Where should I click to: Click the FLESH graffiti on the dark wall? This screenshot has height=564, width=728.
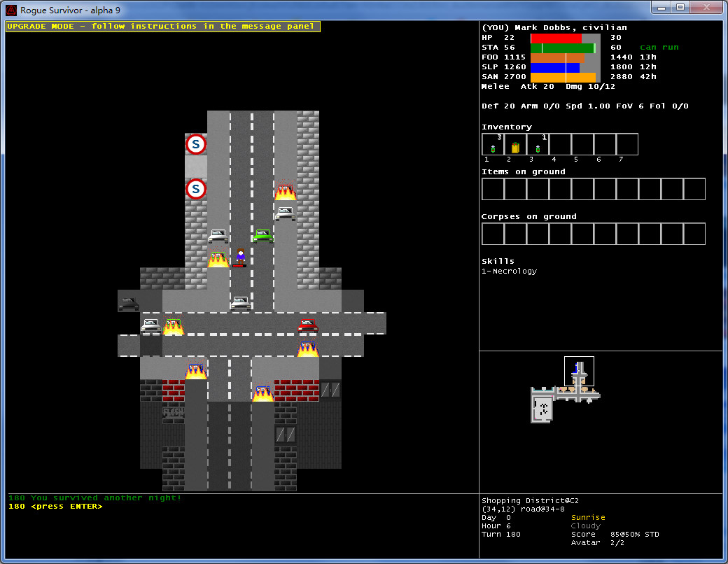tap(173, 412)
